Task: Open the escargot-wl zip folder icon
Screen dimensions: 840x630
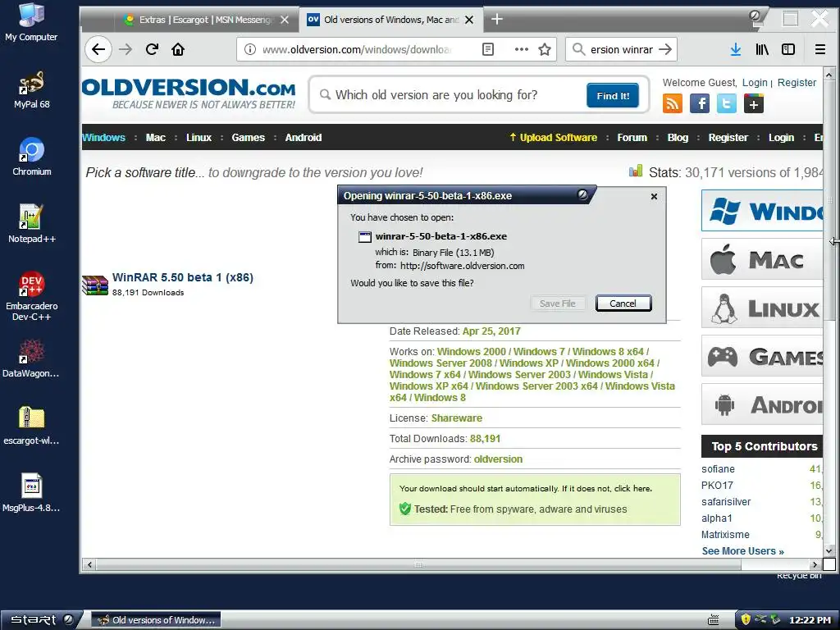Action: click(32, 426)
